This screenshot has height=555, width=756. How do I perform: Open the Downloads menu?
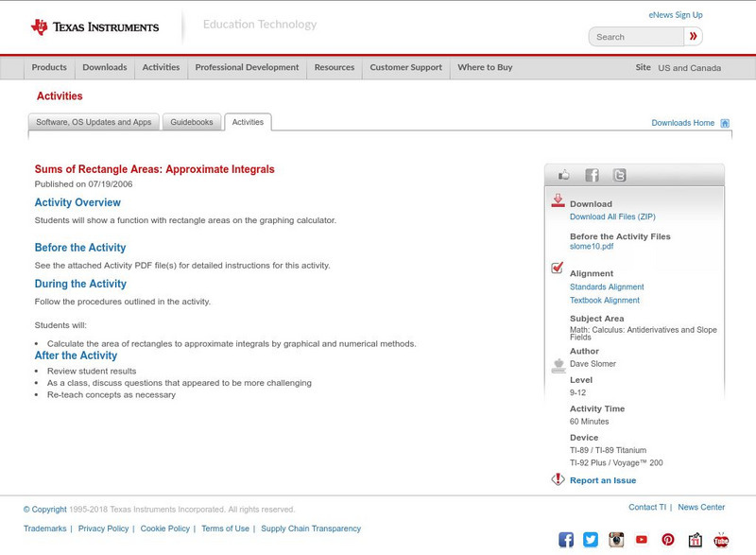pyautogui.click(x=105, y=67)
